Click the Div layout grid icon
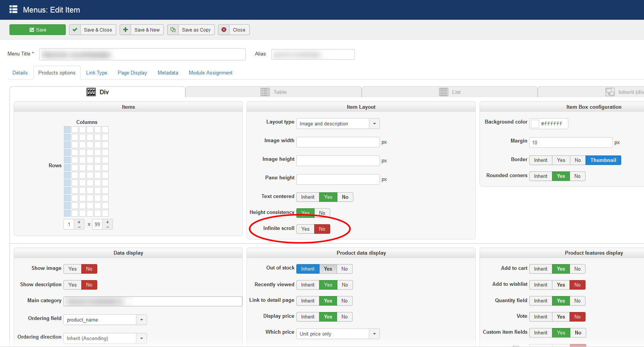Screen dimensions: 644x347 coord(91,92)
